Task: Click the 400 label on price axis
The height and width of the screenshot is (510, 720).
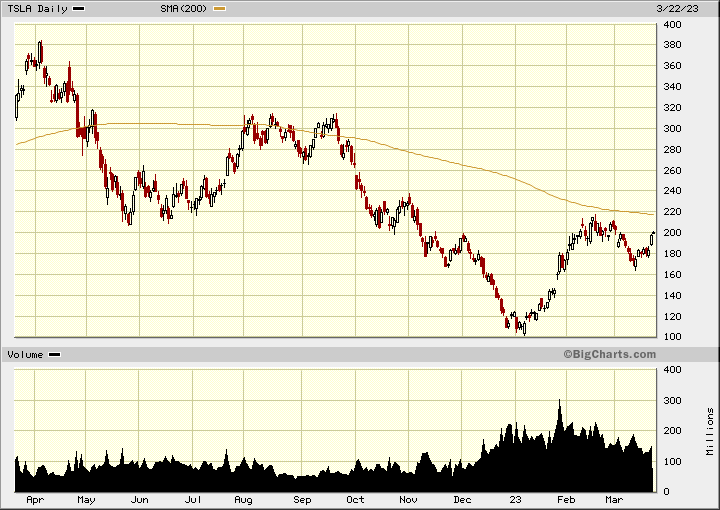Action: coord(672,25)
